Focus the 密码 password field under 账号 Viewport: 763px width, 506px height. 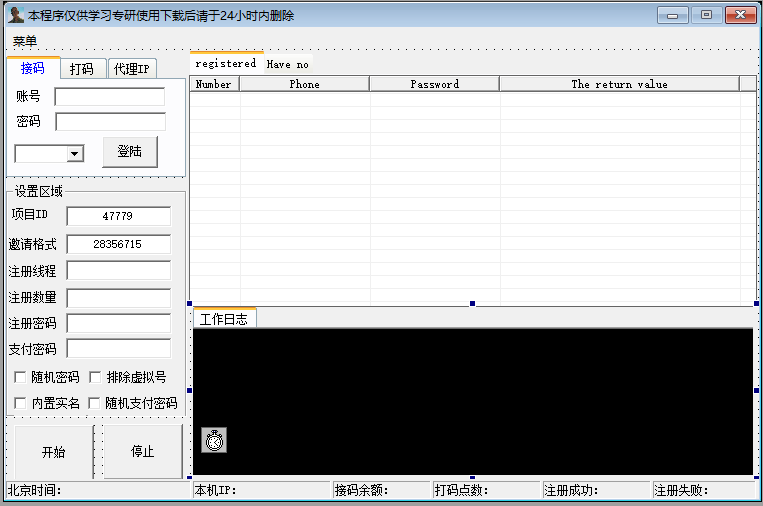[x=110, y=122]
